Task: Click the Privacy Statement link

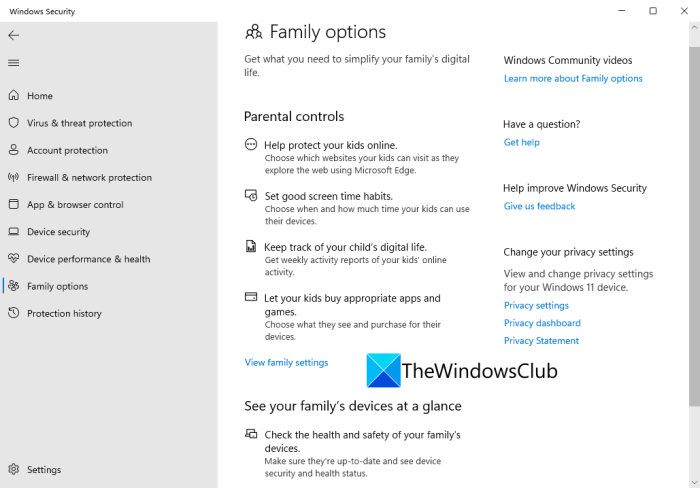Action: point(541,341)
